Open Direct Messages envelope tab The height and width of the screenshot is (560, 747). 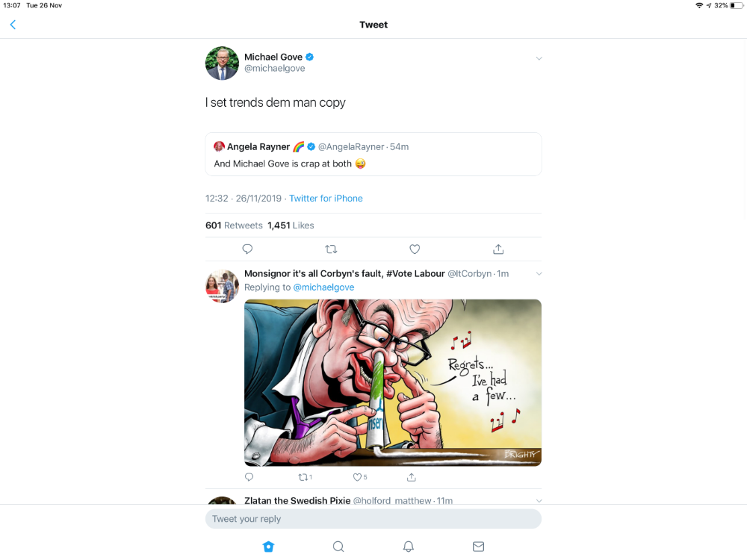coord(478,547)
